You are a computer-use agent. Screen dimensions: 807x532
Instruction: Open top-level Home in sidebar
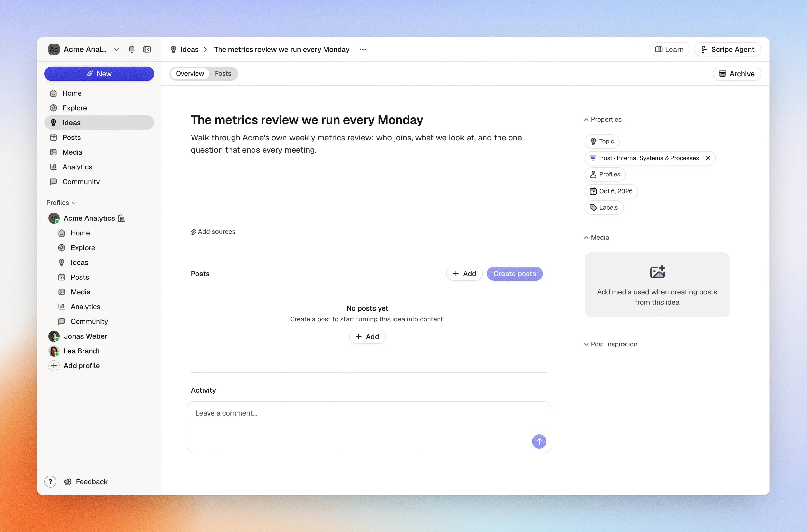[x=99, y=93]
